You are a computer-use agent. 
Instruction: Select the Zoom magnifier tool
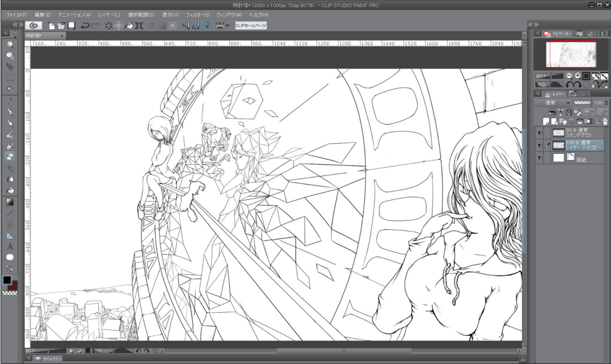10,44
